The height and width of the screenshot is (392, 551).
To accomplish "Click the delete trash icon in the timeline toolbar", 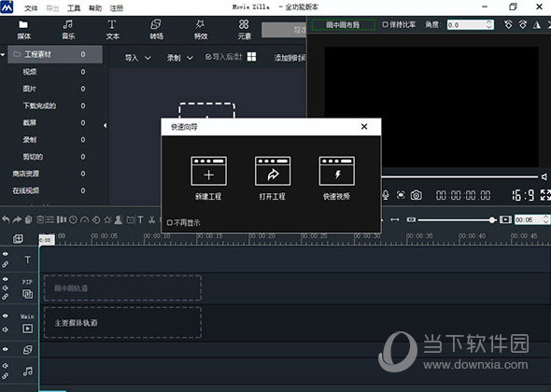I will click(40, 220).
